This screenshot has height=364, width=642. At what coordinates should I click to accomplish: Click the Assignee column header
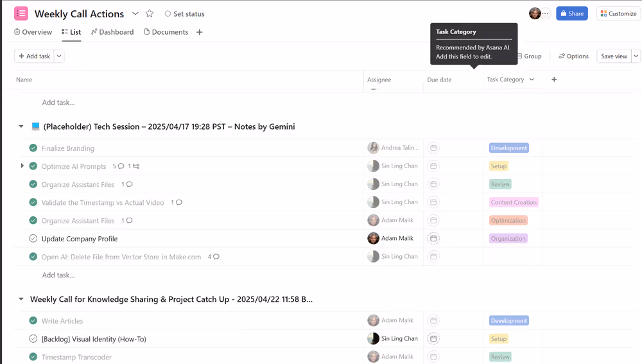(x=379, y=80)
